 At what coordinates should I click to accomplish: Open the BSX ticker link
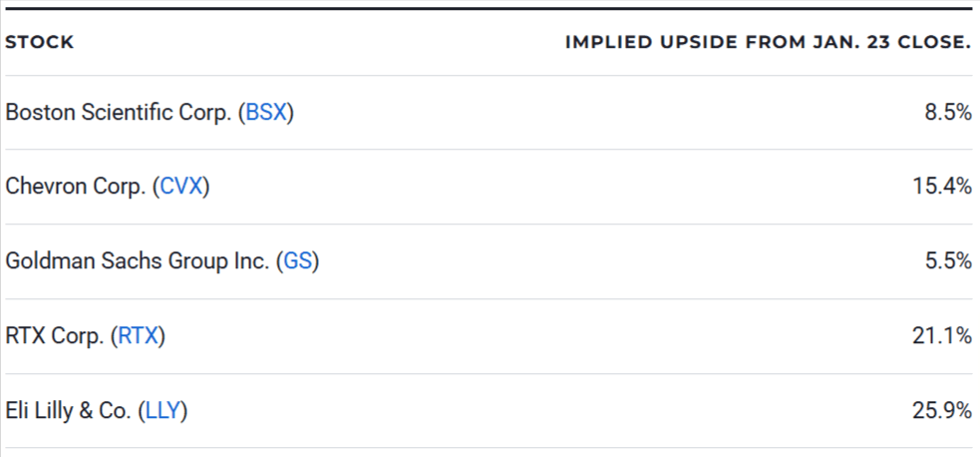pos(265,112)
